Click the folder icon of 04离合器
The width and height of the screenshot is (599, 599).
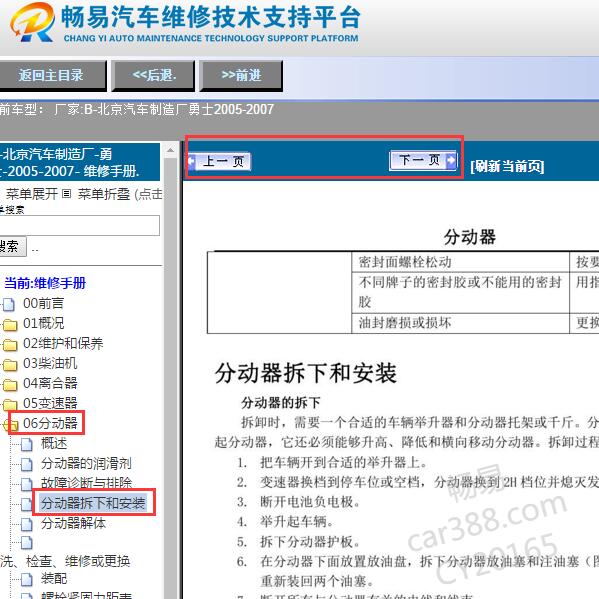click(10, 385)
